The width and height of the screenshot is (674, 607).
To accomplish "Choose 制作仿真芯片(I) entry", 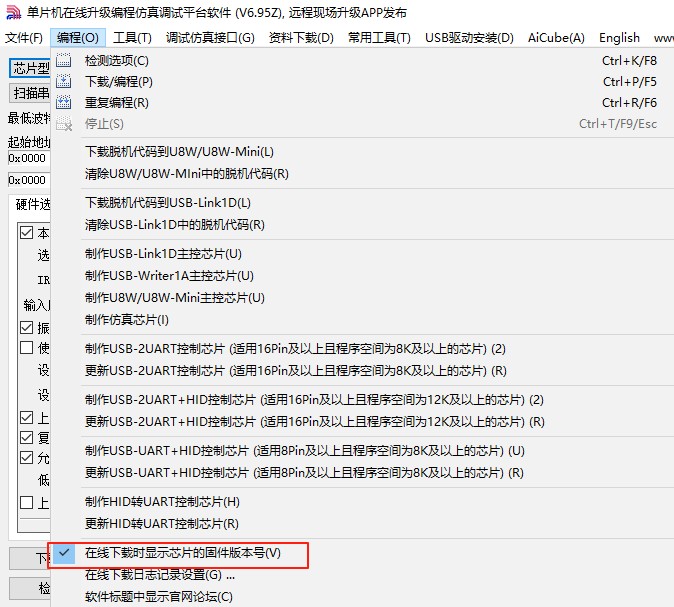I will [362, 319].
